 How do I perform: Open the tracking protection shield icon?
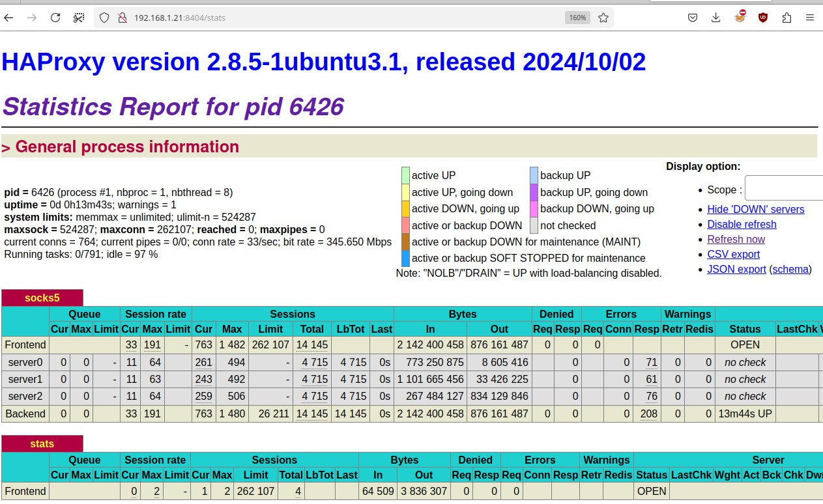click(104, 18)
